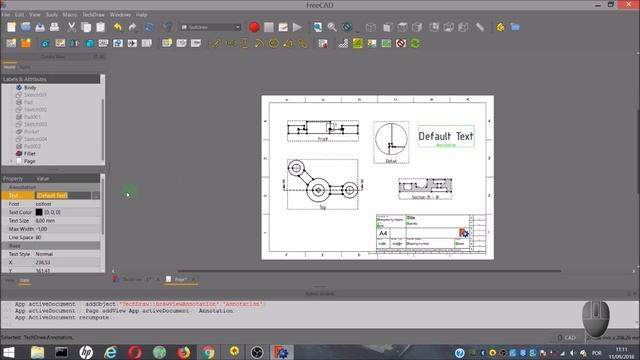Add an angle dimension icon
Image resolution: width=640 pixels, height=360 pixels.
288,43
